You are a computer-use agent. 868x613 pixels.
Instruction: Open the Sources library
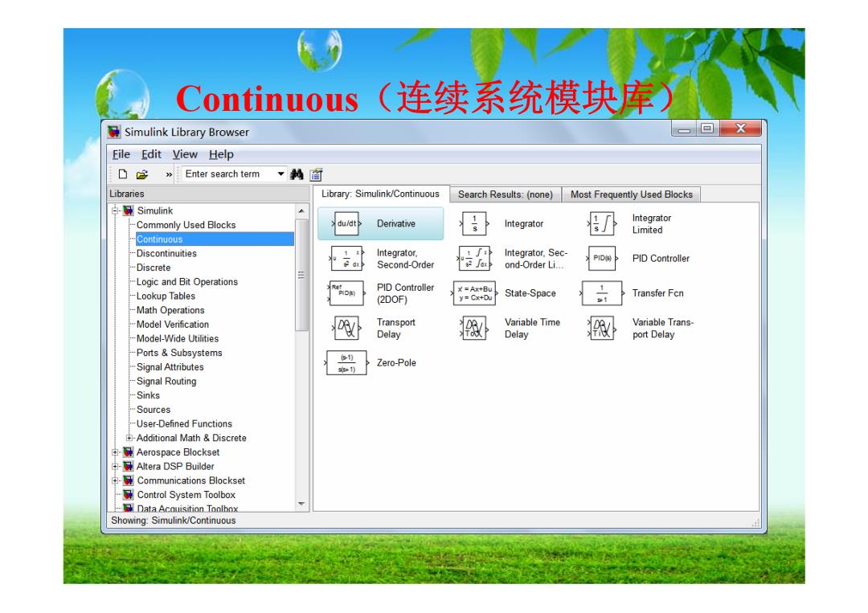pyautogui.click(x=154, y=410)
